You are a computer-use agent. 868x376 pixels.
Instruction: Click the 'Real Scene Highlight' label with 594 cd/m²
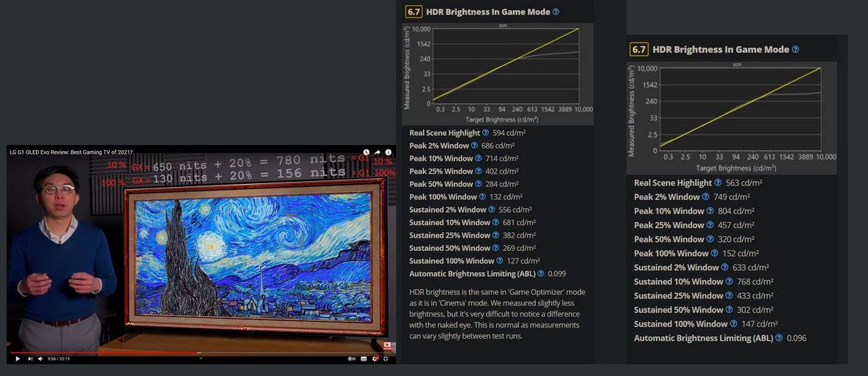[445, 132]
